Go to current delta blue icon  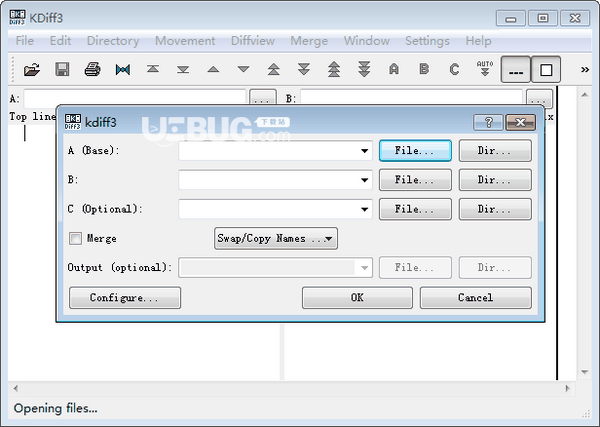coord(122,70)
